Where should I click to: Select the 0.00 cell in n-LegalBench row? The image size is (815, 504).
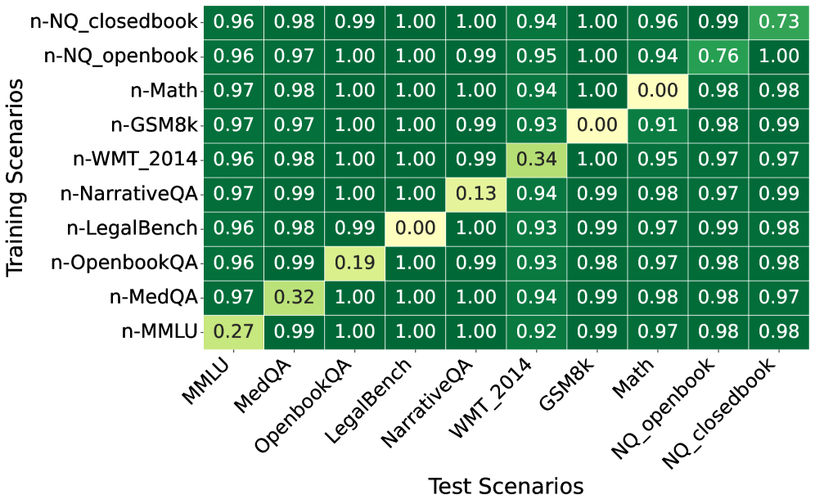coord(415,229)
